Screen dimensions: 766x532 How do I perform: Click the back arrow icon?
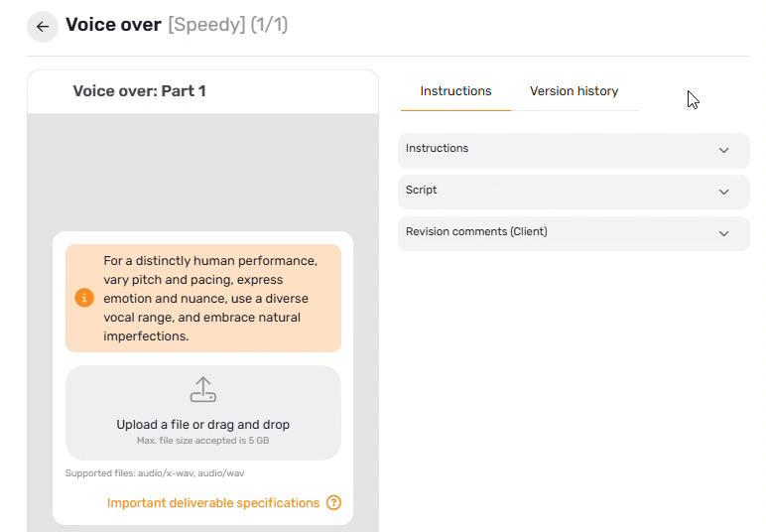[x=43, y=27]
